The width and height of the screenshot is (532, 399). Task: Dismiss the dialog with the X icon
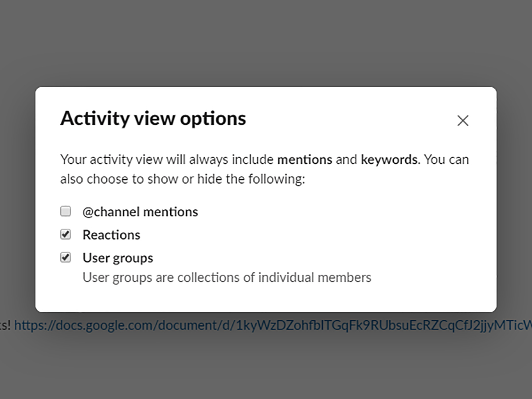(x=463, y=121)
